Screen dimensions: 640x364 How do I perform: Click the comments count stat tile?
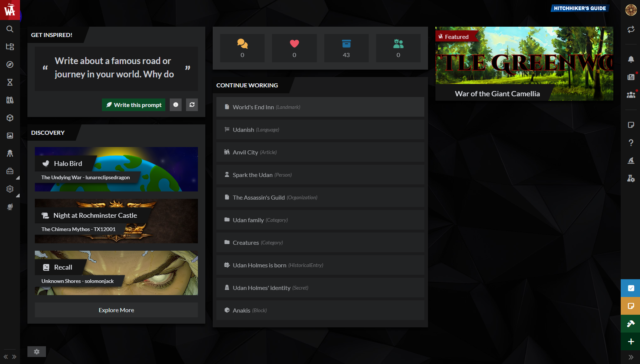(242, 48)
